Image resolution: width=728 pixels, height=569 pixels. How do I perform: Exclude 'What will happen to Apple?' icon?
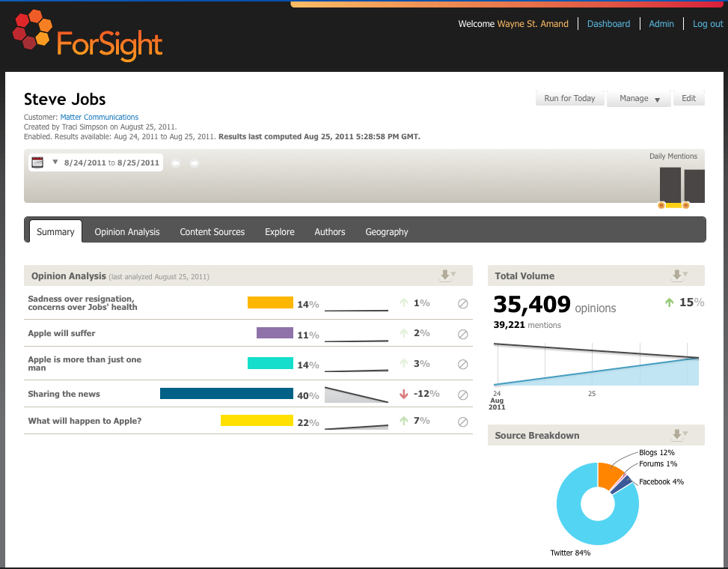[x=462, y=422]
